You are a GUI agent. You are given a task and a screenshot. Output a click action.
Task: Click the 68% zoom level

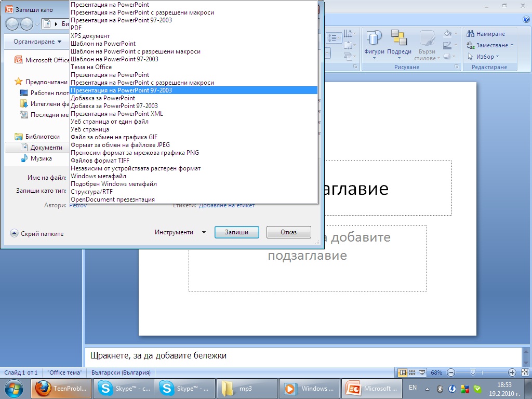tap(436, 373)
